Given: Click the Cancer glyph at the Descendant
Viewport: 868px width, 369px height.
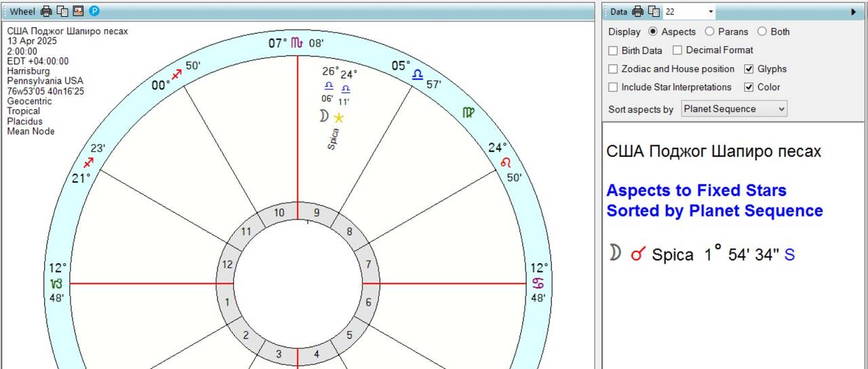Looking at the screenshot, I should (x=538, y=283).
